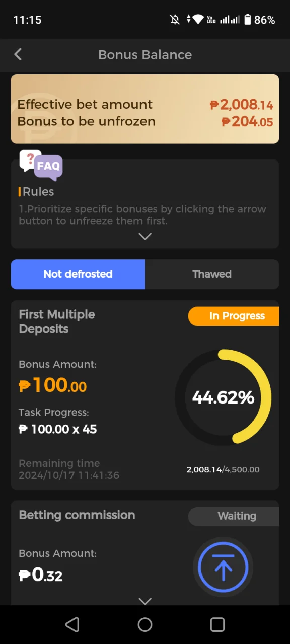Tap the Waiting status badge
The width and height of the screenshot is (290, 644).
234,516
